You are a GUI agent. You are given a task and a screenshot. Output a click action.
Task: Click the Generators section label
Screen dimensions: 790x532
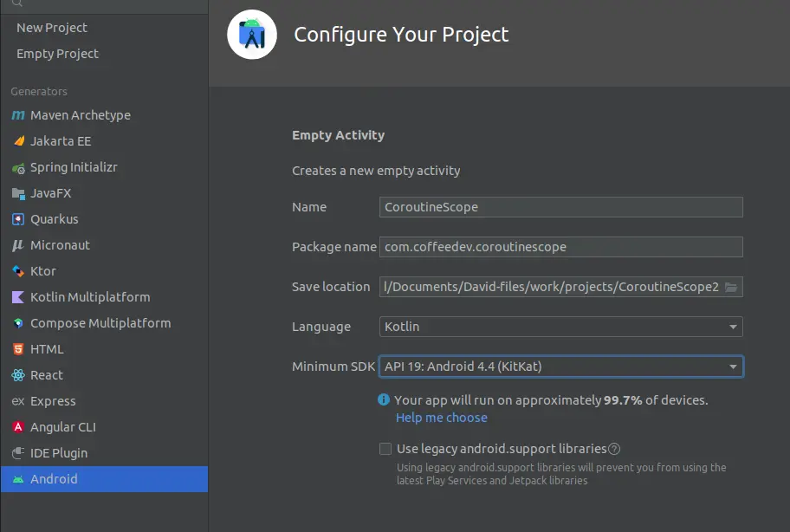coord(39,92)
